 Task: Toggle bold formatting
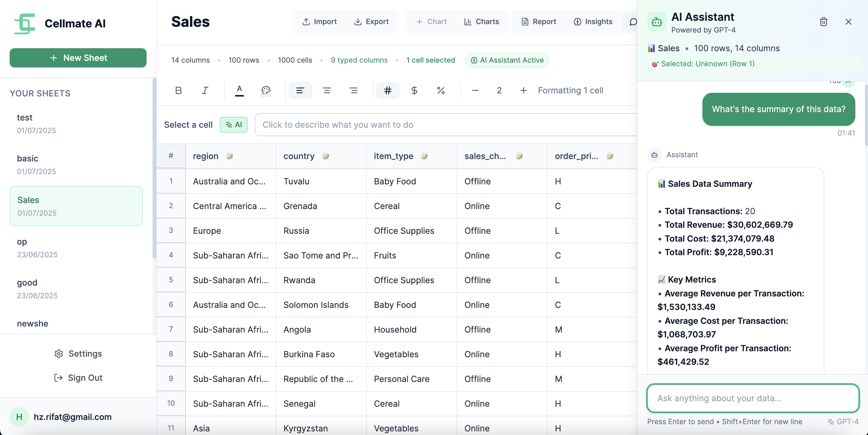coord(179,90)
